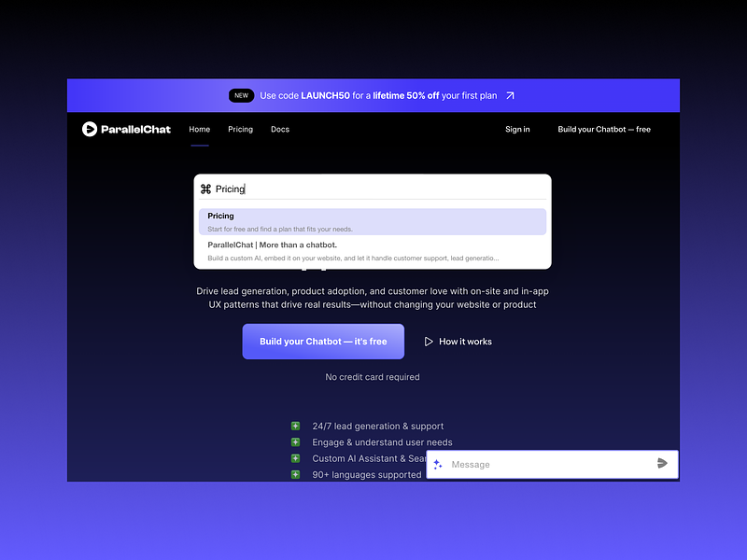The width and height of the screenshot is (747, 560).
Task: Click plus icon beside Engage & understand user needs
Action: pos(295,441)
